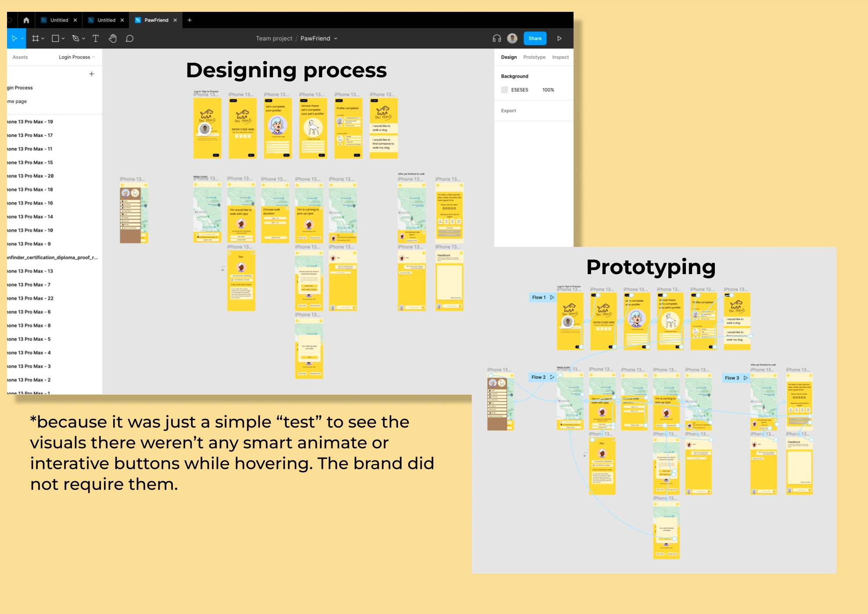
Task: Open the Prototype panel tab
Action: coord(534,57)
